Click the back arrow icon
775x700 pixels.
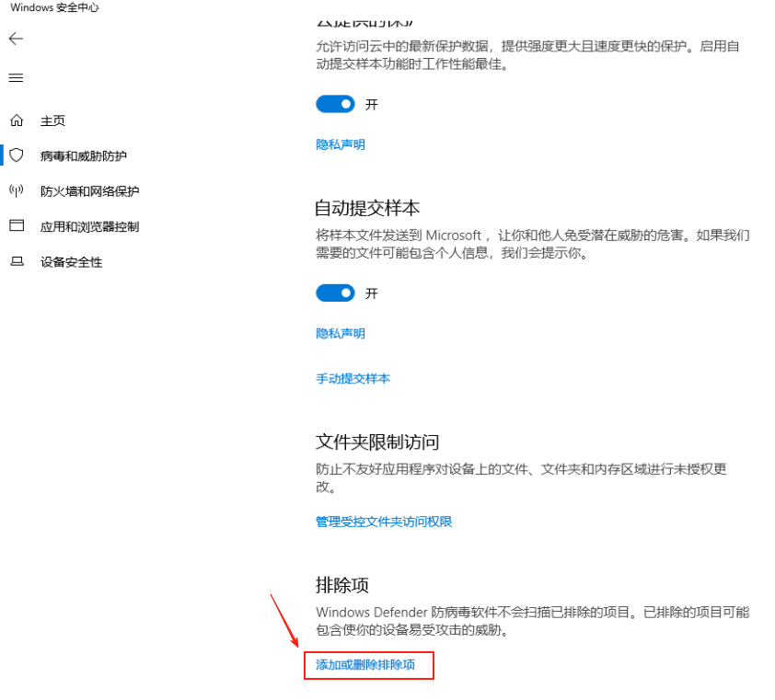click(16, 39)
